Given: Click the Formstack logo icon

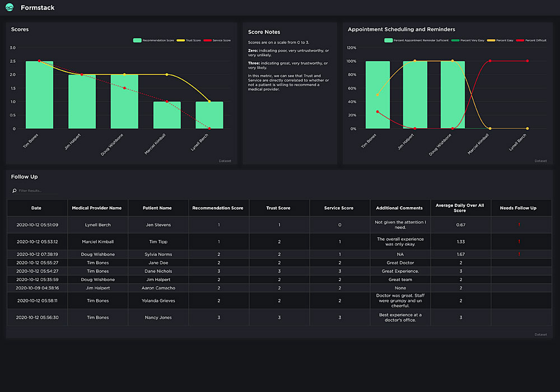Looking at the screenshot, I should point(10,7).
